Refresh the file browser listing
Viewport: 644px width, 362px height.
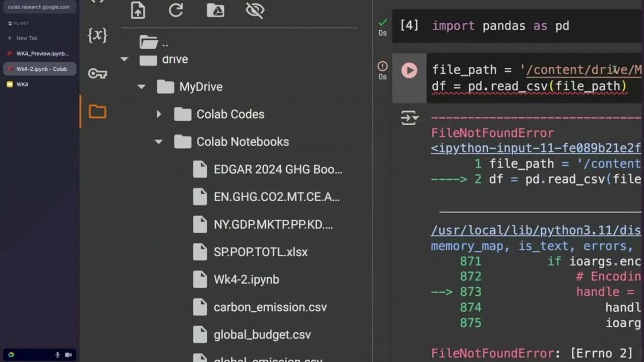[176, 11]
